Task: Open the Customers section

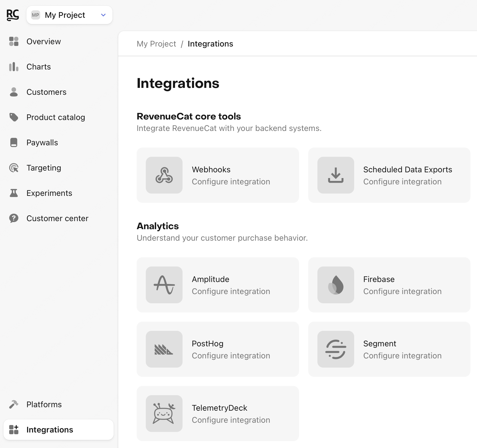Action: [x=46, y=92]
